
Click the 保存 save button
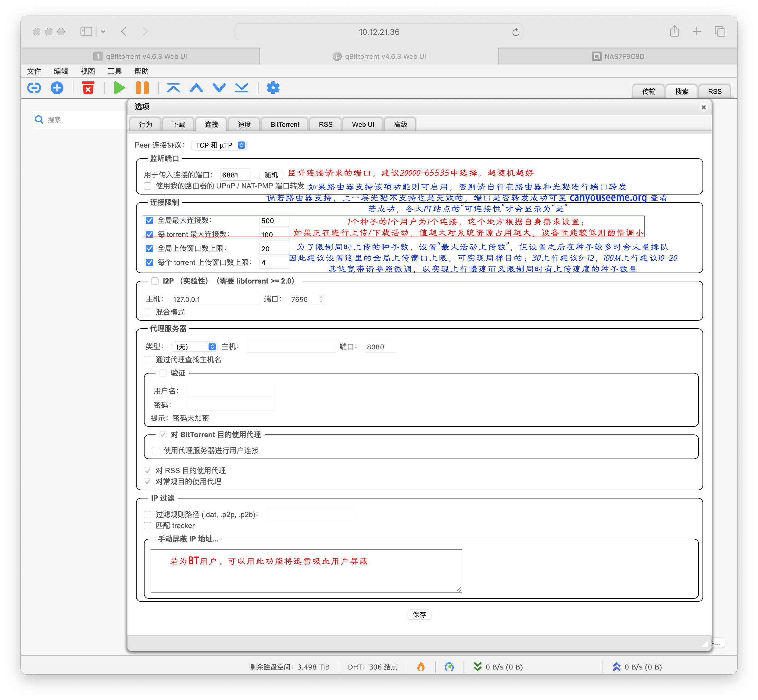419,614
